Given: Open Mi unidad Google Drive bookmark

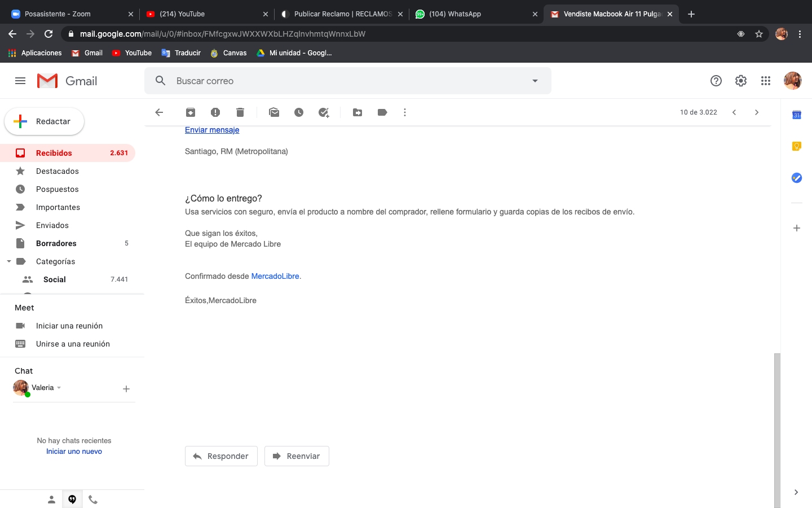Looking at the screenshot, I should click(294, 53).
